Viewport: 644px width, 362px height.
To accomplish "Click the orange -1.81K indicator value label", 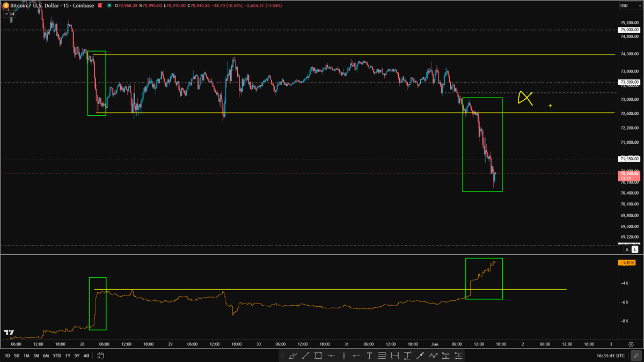I will pos(627,263).
